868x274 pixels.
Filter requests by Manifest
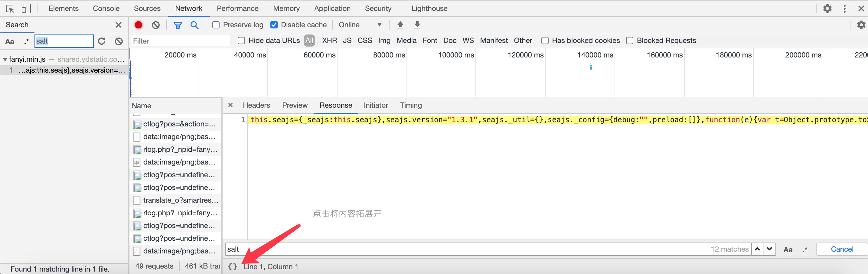[x=494, y=41]
